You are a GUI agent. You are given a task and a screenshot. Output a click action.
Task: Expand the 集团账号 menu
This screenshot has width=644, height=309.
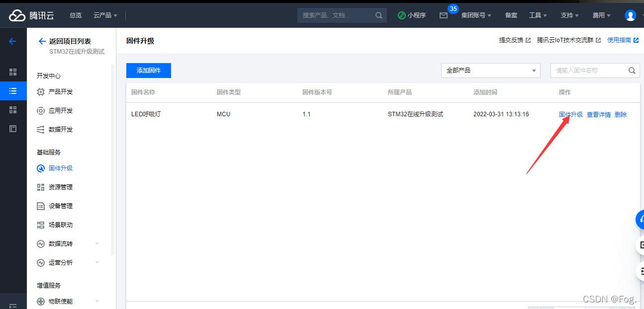476,15
